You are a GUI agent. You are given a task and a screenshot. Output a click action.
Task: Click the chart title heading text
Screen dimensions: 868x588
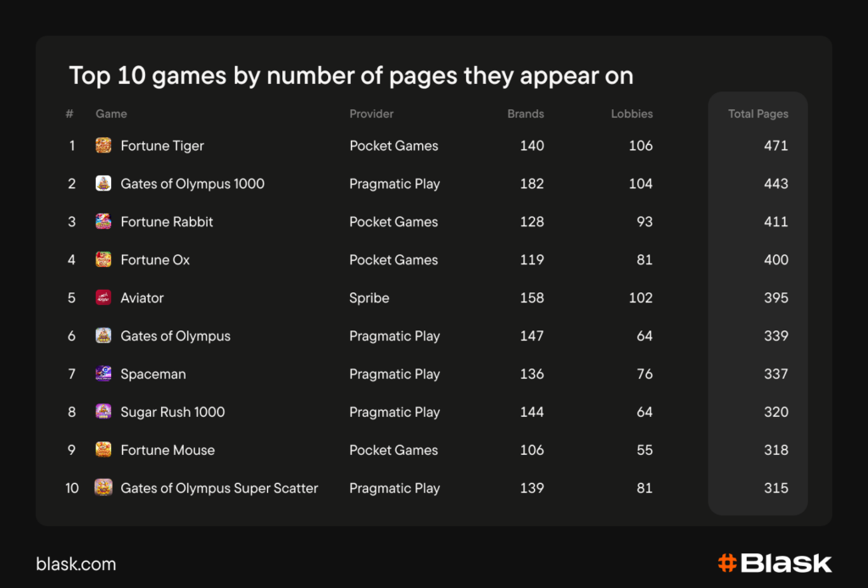coord(351,75)
